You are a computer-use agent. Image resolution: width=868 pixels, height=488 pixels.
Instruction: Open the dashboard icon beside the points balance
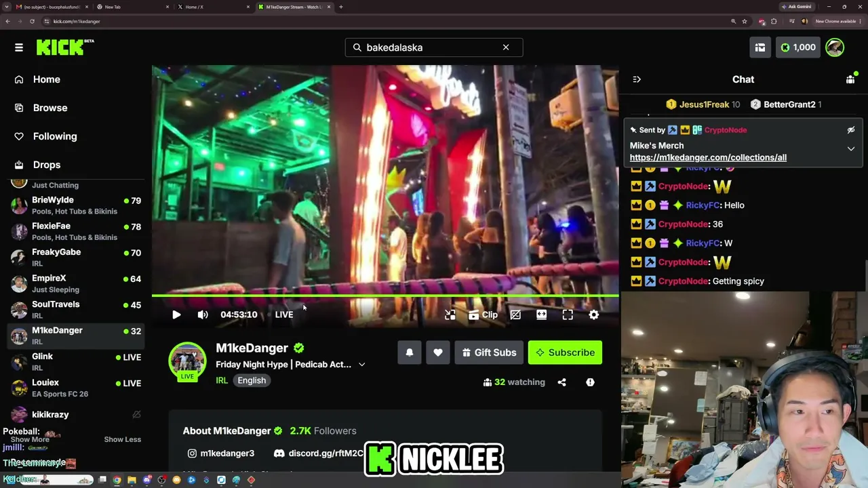click(760, 47)
